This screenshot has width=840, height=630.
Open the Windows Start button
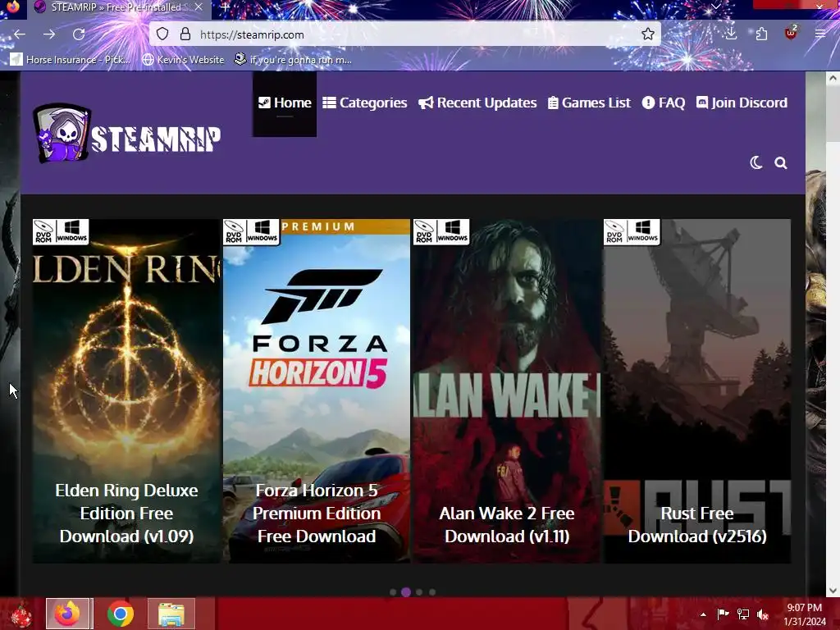(x=21, y=614)
